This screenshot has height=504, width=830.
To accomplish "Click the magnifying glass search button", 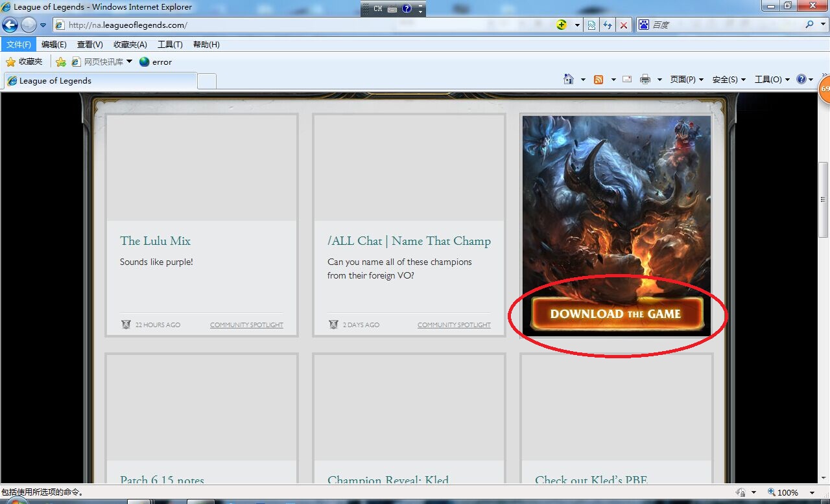I will pos(809,25).
